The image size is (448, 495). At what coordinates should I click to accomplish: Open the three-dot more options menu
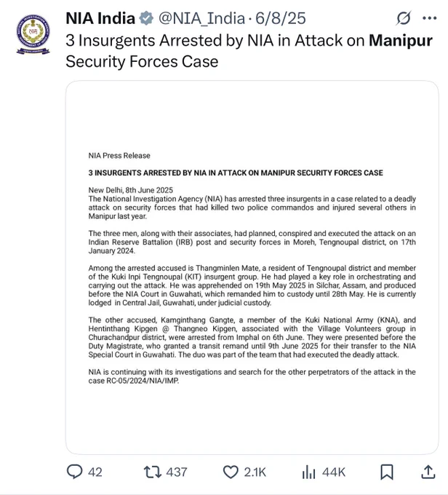429,18
